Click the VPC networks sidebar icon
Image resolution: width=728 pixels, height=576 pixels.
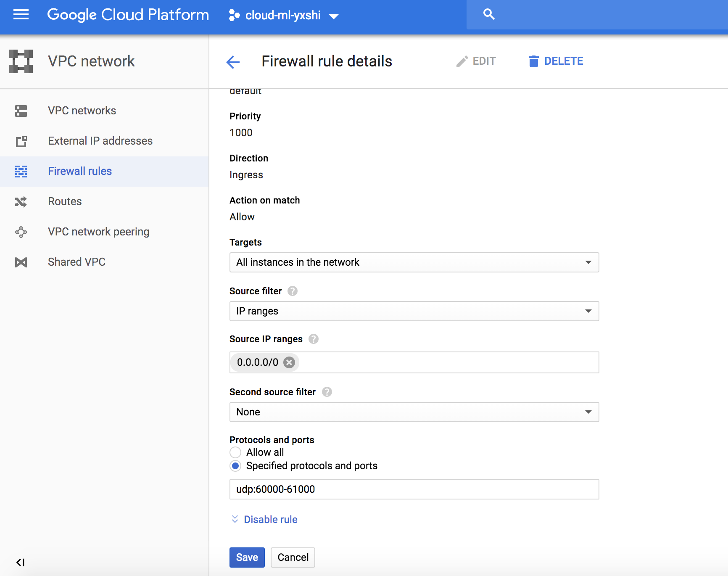(21, 111)
